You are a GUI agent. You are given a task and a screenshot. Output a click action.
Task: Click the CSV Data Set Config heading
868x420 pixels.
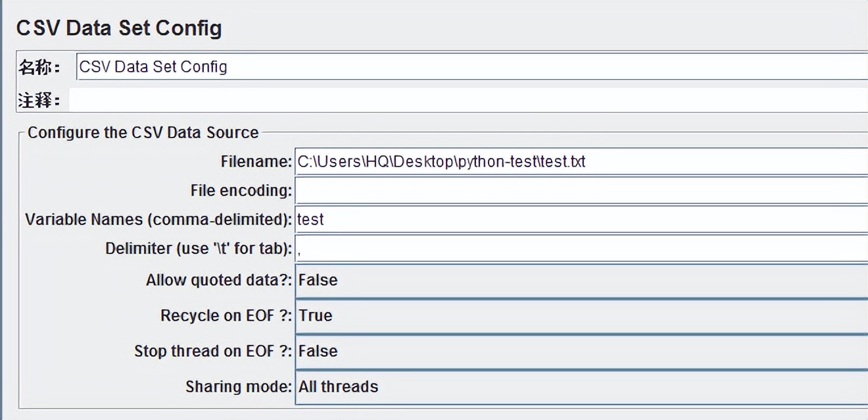pos(119,28)
